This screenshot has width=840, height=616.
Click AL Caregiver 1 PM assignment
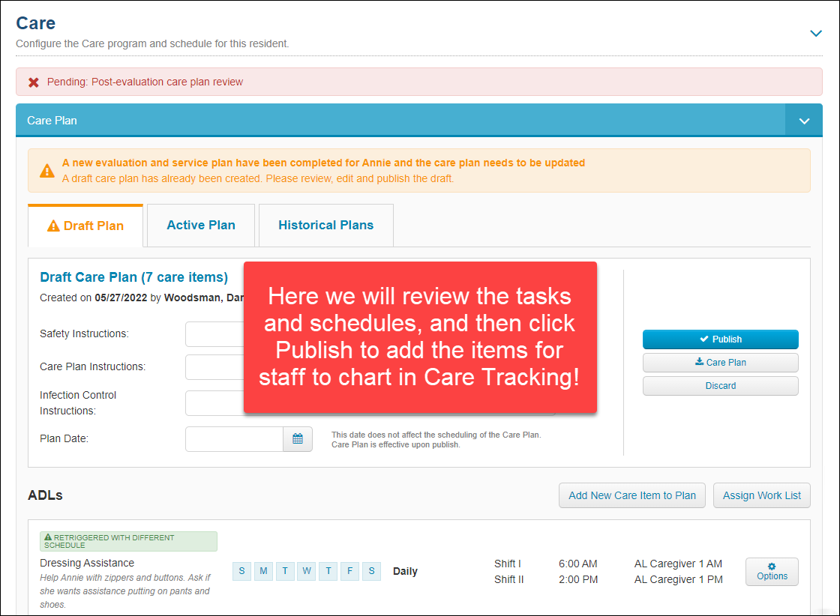tap(678, 579)
